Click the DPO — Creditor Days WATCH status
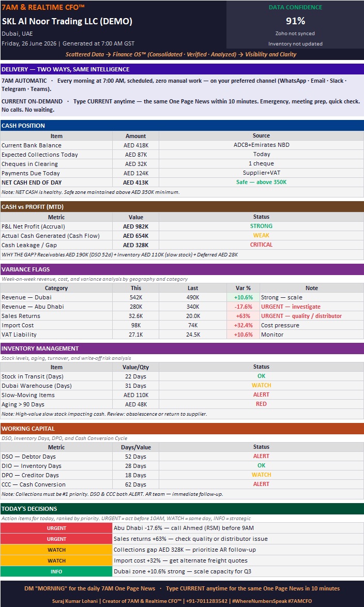Viewport: 364px width, 607px height. tap(262, 475)
